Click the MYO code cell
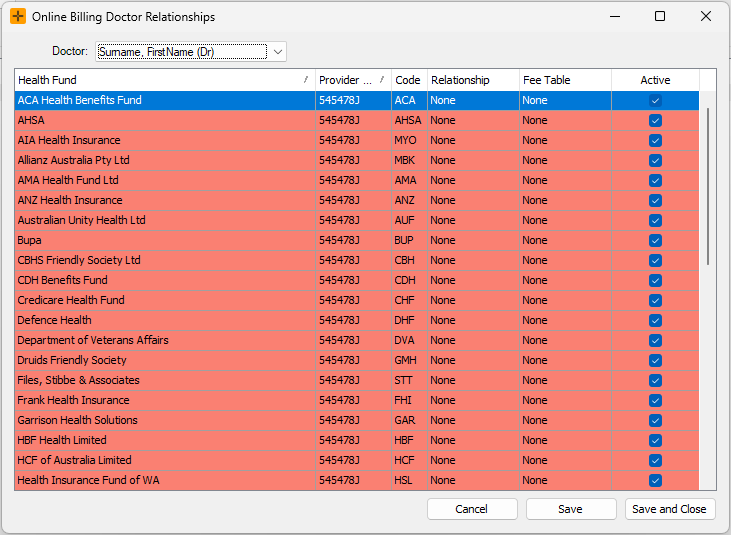 (x=409, y=140)
